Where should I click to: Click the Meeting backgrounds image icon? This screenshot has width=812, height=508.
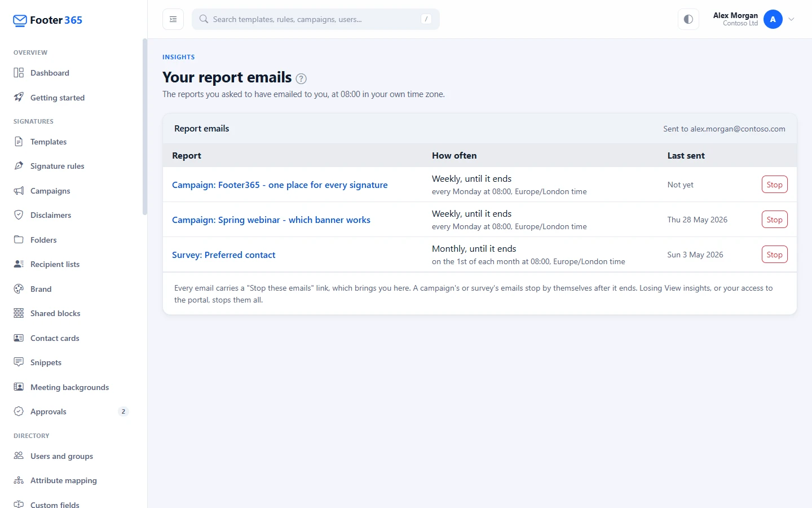19,387
